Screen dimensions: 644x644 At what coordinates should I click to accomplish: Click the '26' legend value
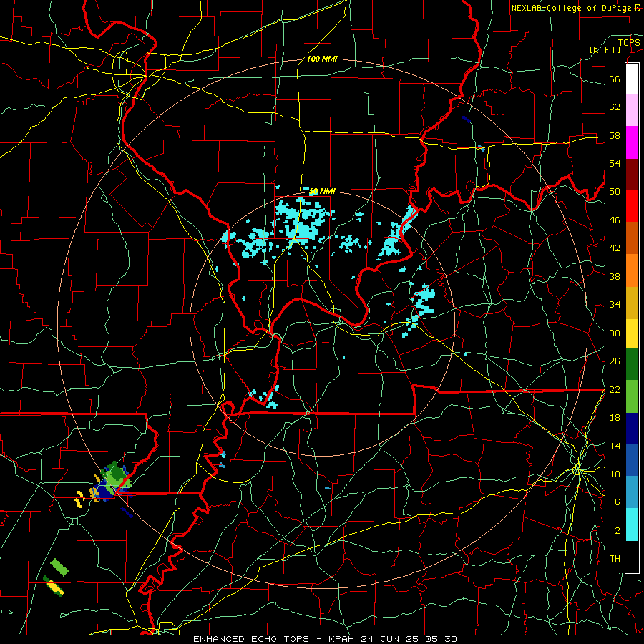tap(615, 361)
